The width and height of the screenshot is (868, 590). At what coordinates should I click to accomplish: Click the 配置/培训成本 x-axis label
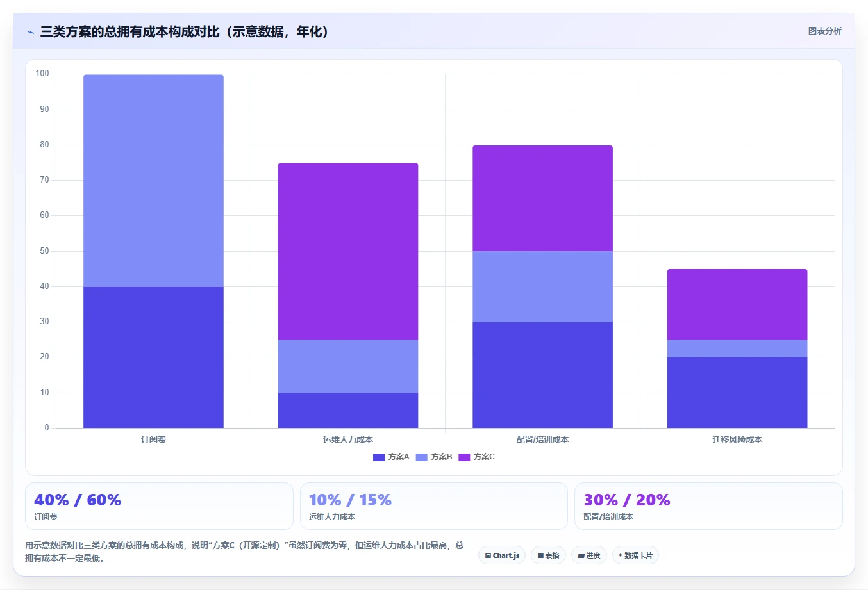(542, 439)
